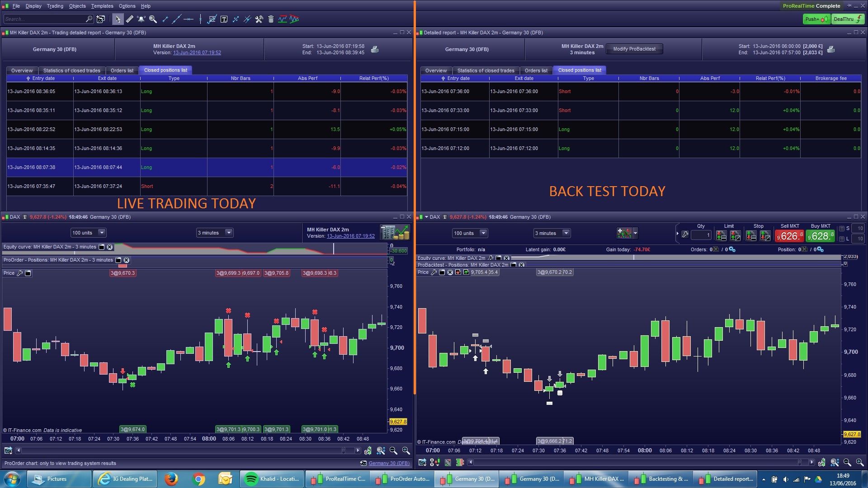Select the text annotation tool

click(x=224, y=19)
